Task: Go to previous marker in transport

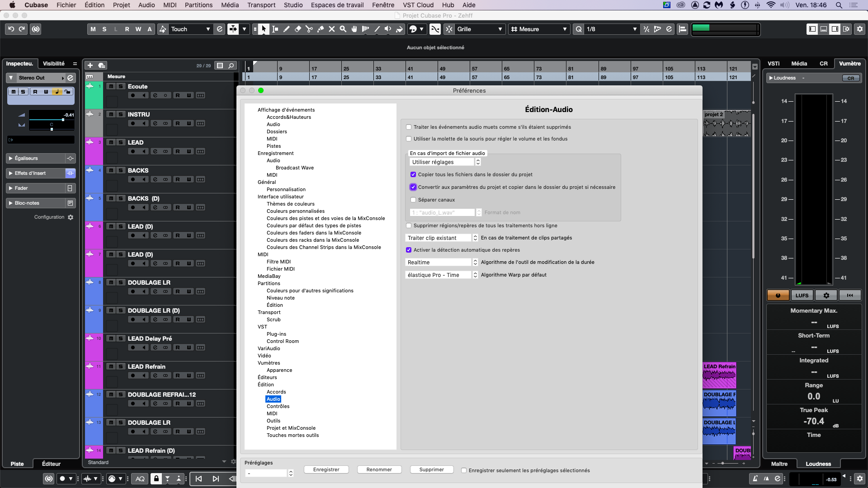Action: point(199,479)
